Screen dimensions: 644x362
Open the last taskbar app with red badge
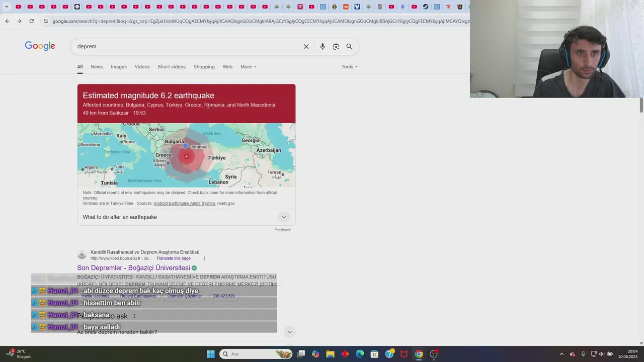pos(434,354)
